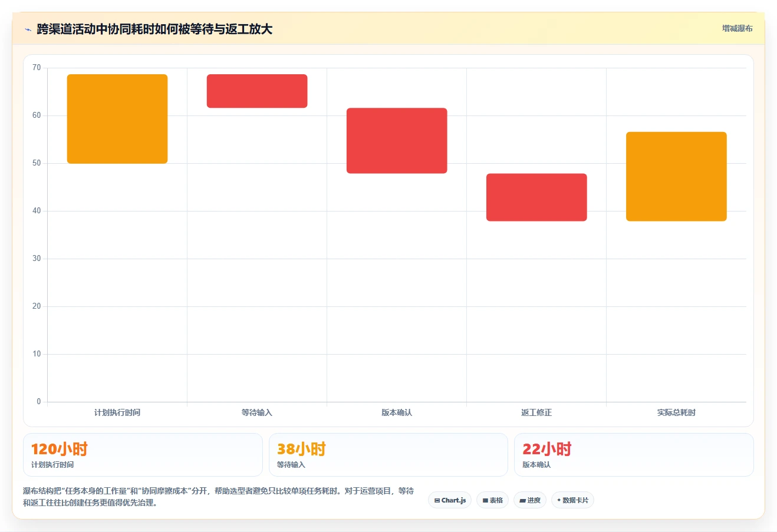Click the 版本确认 x-axis label
Viewport: 777px width, 532px height.
[x=397, y=412]
